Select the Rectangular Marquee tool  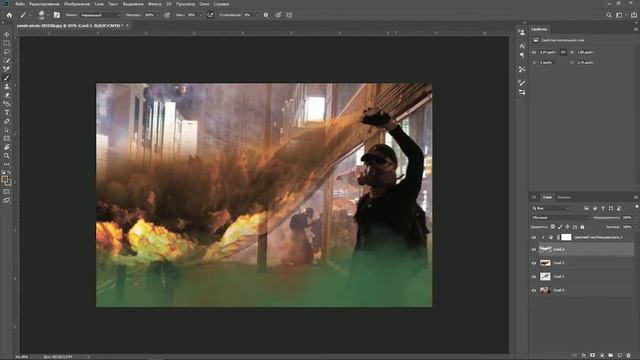pyautogui.click(x=7, y=43)
